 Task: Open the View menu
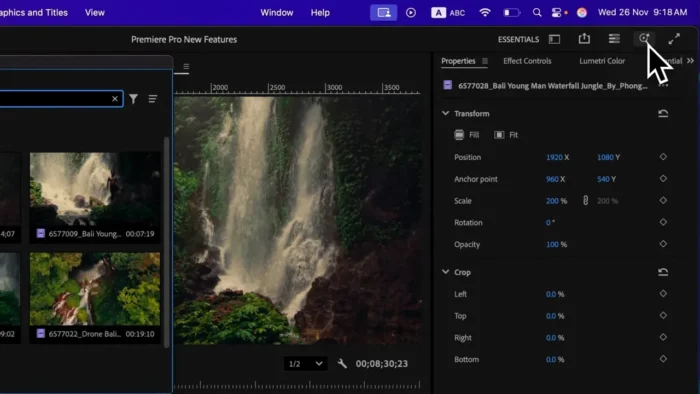click(95, 12)
